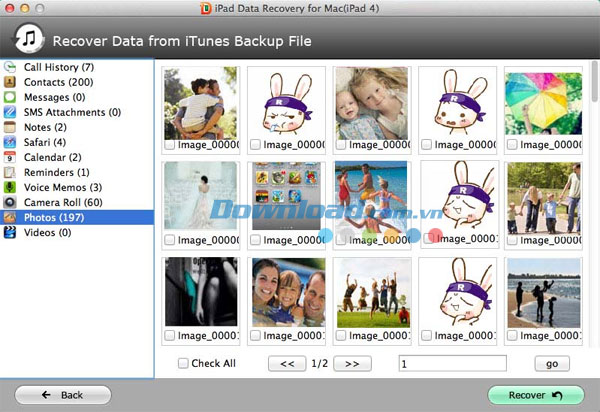The height and width of the screenshot is (412, 600).
Task: Click the SMS Attachments paperclip icon
Action: pos(10,112)
